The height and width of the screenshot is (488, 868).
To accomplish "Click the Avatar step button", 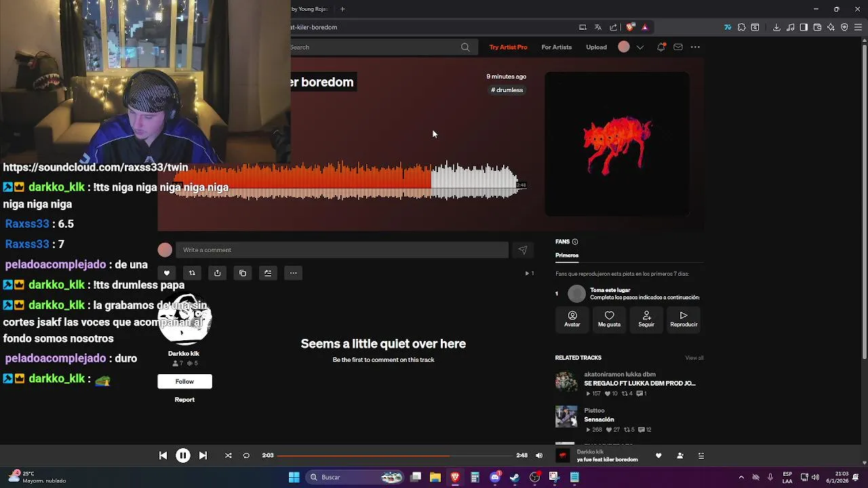I will click(x=572, y=319).
